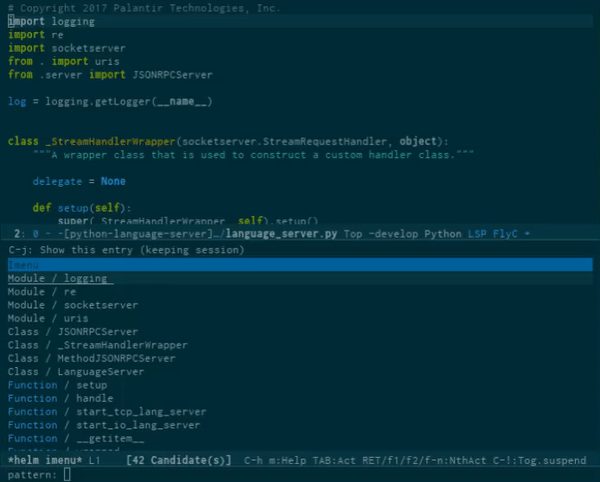
Task: Click the *helm imenu* buffer name
Action: 45,460
